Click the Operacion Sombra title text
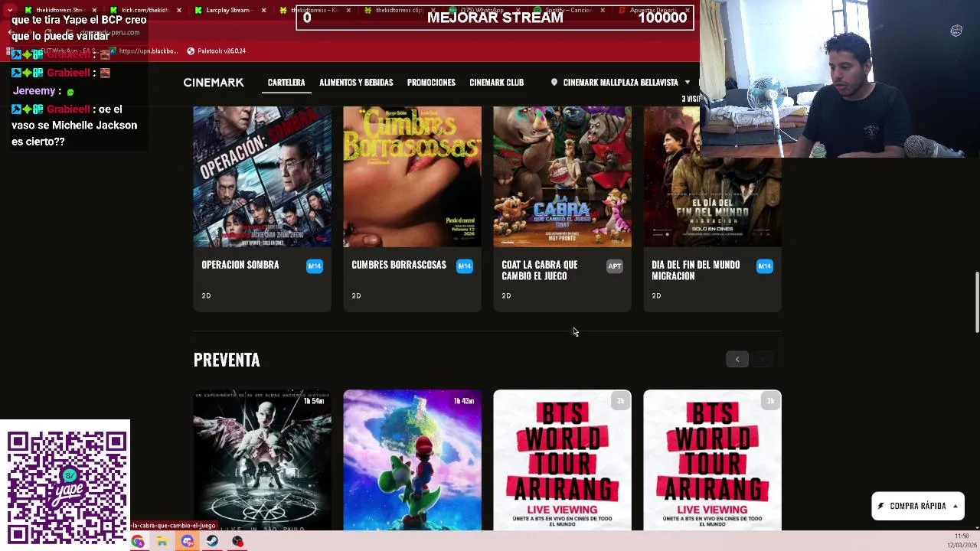 [x=240, y=265]
